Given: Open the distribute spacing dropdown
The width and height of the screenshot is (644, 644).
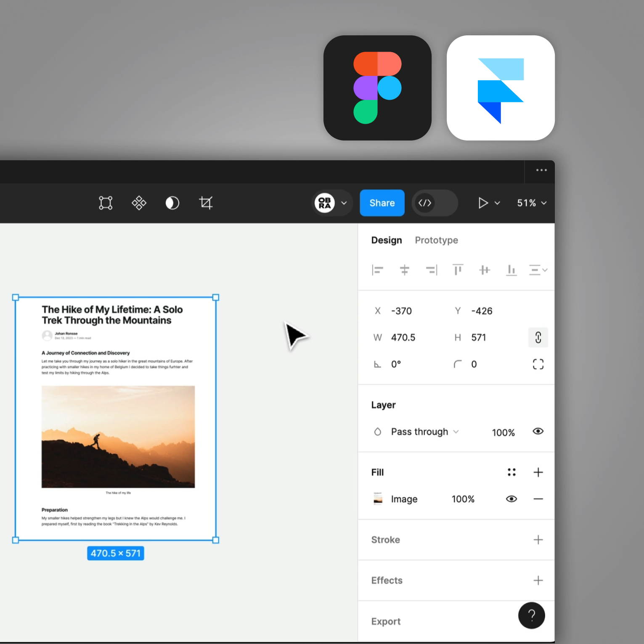Looking at the screenshot, I should pos(538,270).
